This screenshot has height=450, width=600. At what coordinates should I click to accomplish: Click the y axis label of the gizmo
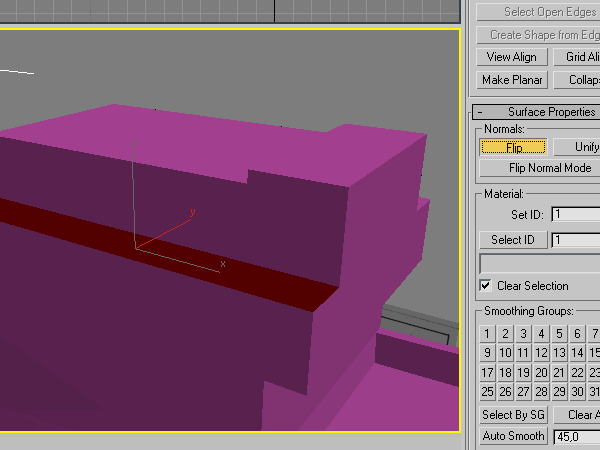[192, 212]
